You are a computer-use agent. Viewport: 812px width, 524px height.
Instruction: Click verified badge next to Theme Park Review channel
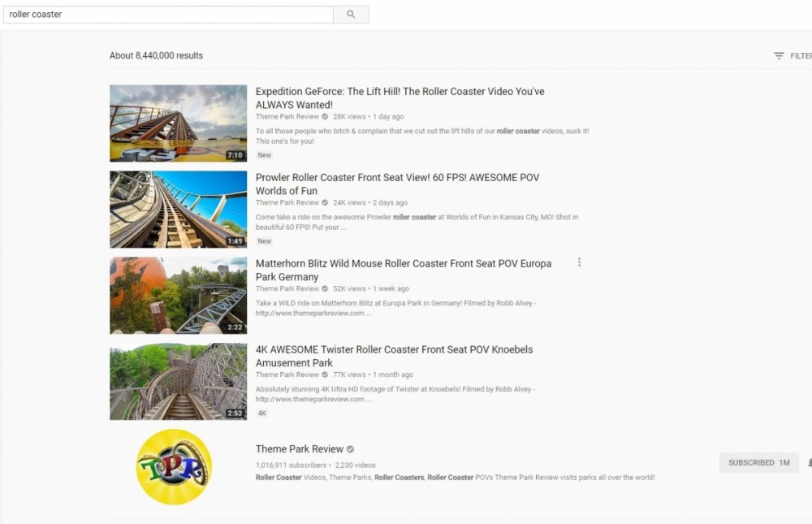coord(351,449)
